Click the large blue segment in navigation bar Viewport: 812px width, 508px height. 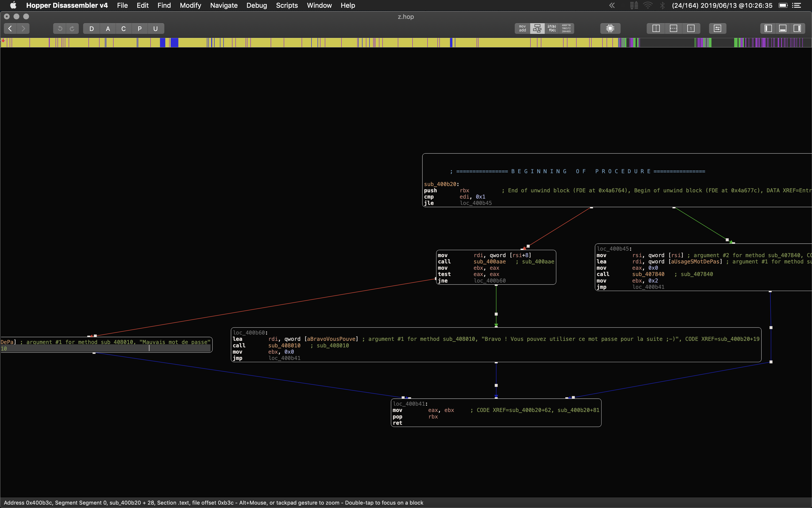(x=174, y=42)
